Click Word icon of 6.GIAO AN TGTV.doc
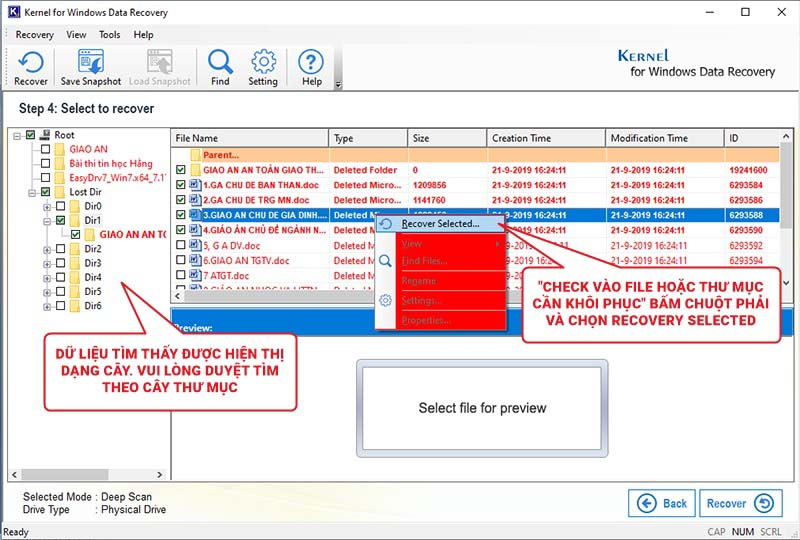This screenshot has width=800, height=540. pyautogui.click(x=195, y=260)
